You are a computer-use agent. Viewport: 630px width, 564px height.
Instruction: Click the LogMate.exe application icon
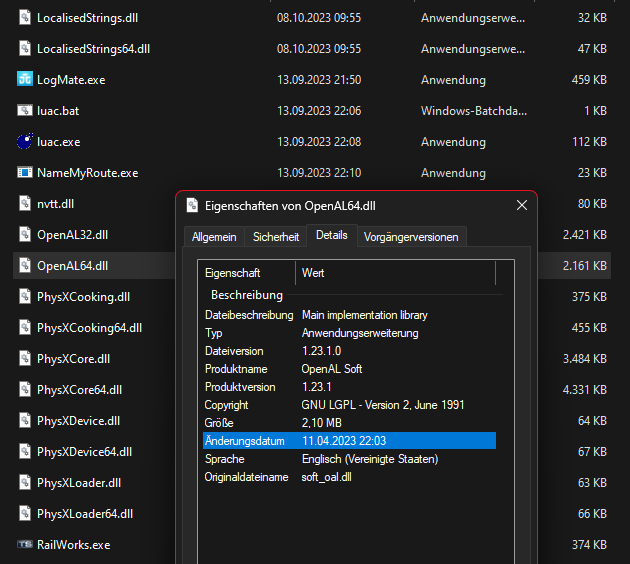point(25,80)
